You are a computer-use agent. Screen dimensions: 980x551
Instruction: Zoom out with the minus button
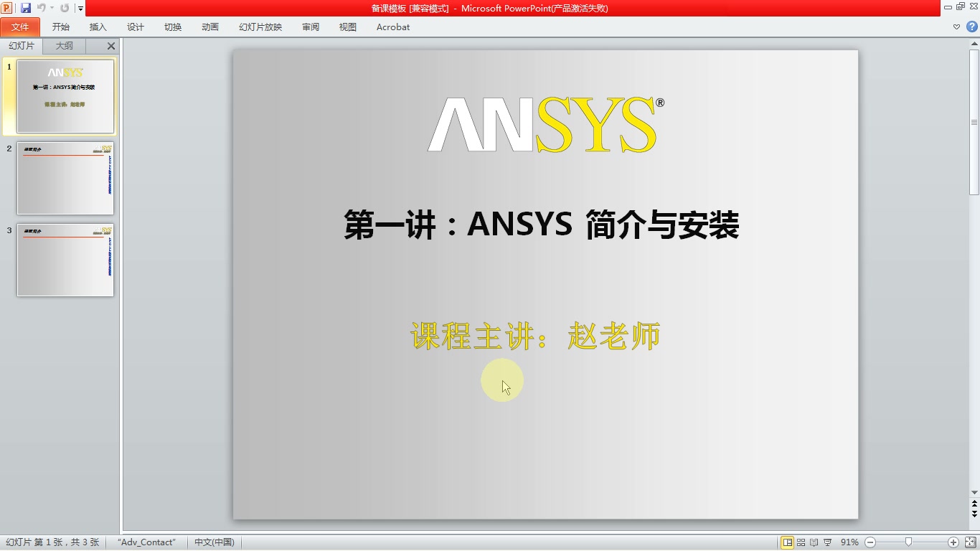870,542
